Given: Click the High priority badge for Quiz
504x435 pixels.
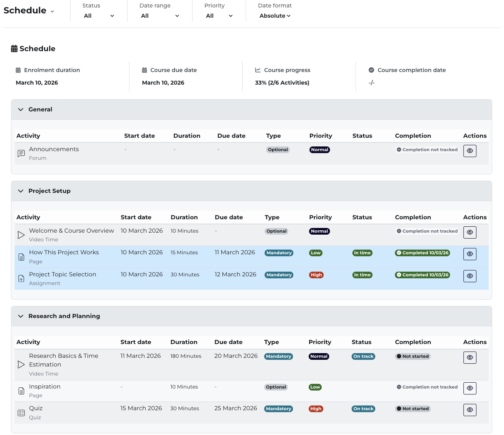Looking at the screenshot, I should (316, 409).
